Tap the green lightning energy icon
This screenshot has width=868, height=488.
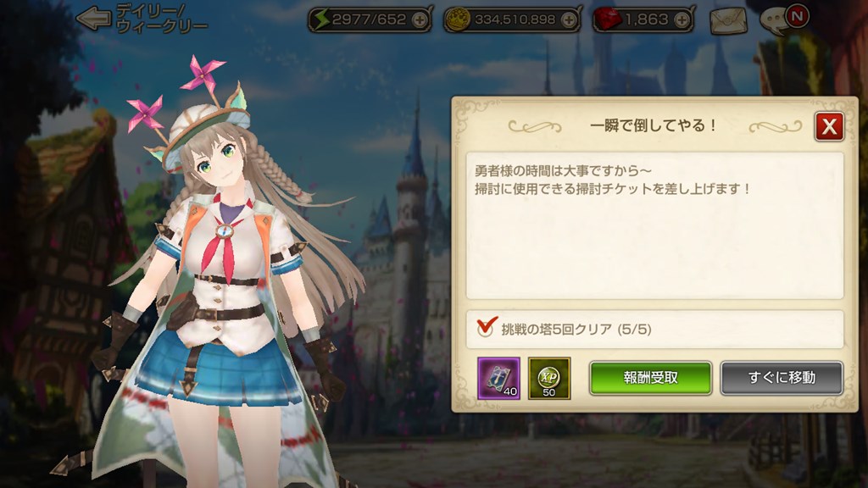click(321, 19)
